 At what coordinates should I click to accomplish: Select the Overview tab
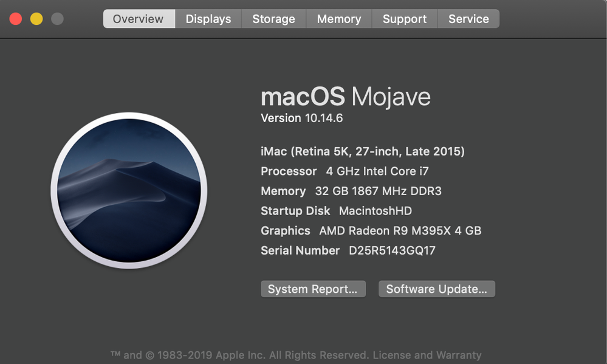click(x=139, y=19)
